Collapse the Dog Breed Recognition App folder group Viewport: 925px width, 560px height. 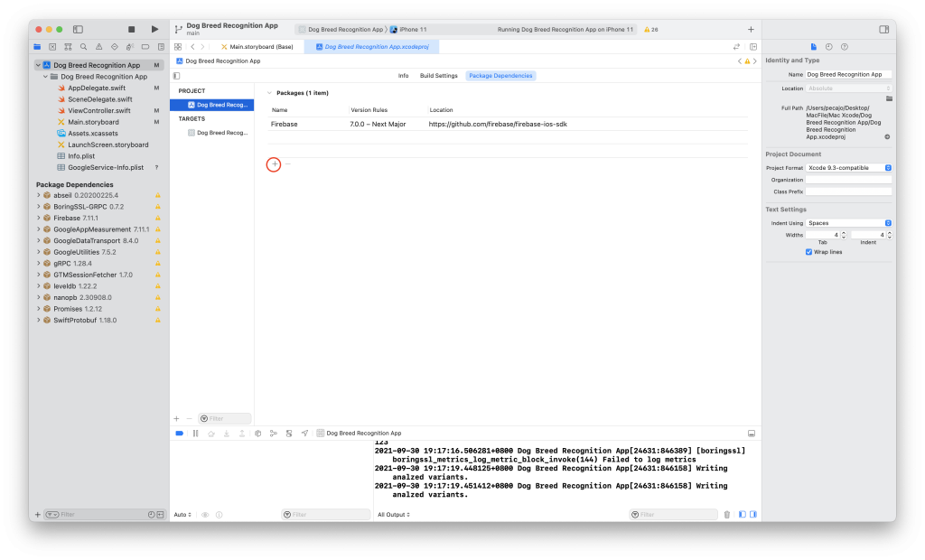click(45, 77)
